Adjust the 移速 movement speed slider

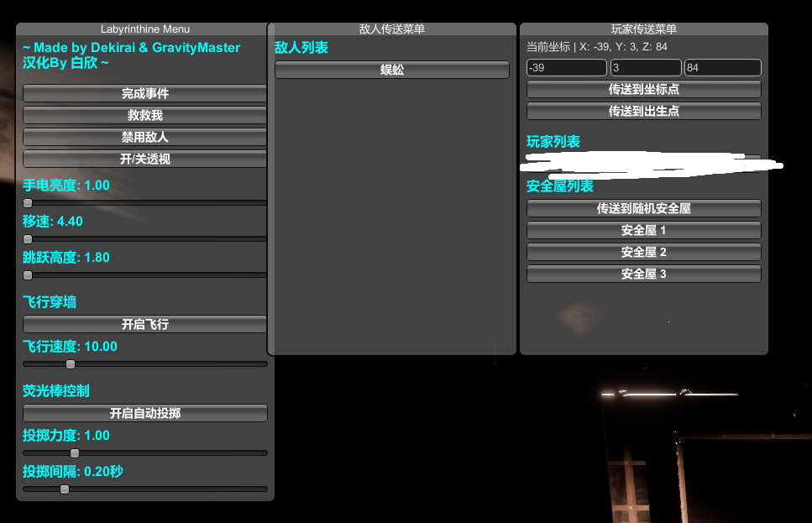(x=27, y=238)
